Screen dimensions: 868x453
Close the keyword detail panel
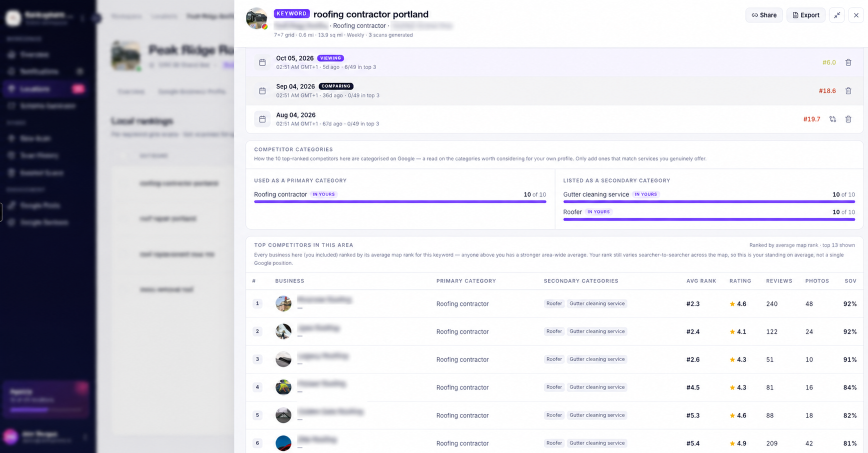click(856, 15)
